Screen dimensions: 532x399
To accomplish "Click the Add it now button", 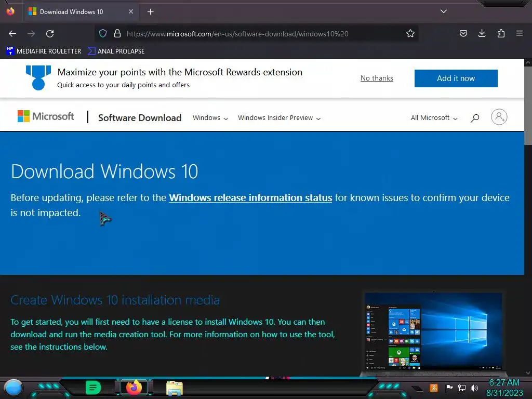I will point(456,78).
